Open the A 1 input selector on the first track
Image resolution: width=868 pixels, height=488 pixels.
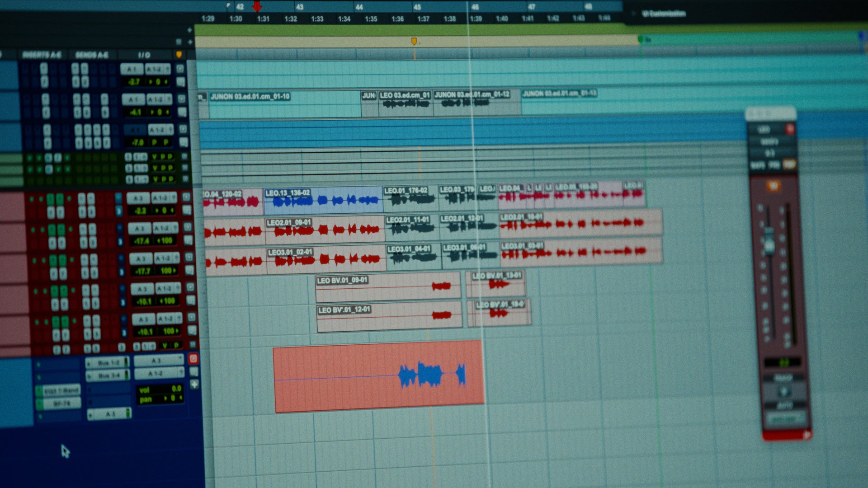(132, 69)
